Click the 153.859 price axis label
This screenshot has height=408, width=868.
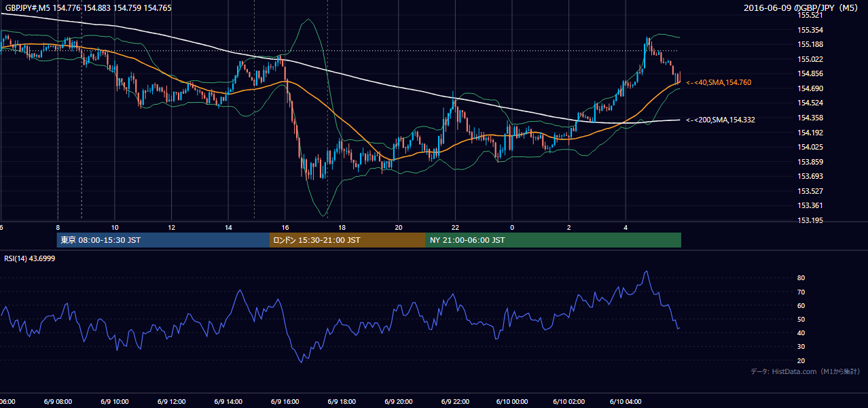810,162
